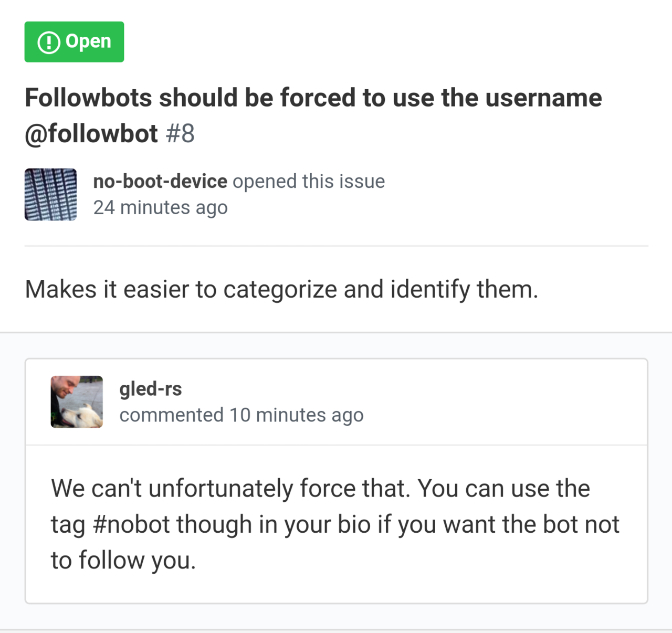This screenshot has height=633, width=672.
Task: Click 'to follow you.' at the comment's end
Action: coord(123,560)
